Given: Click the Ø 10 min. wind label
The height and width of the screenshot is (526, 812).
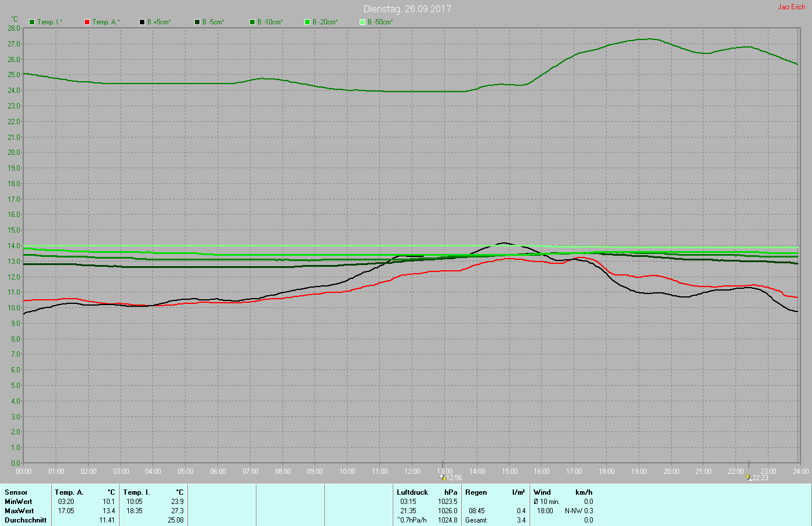Looking at the screenshot, I should point(546,502).
